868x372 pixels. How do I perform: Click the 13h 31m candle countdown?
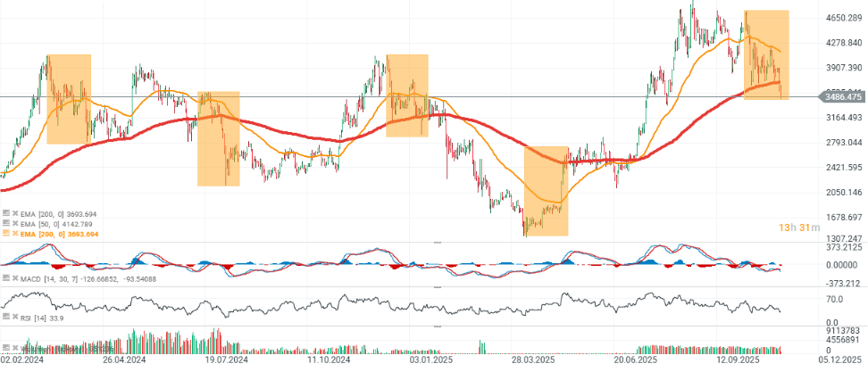click(x=799, y=227)
